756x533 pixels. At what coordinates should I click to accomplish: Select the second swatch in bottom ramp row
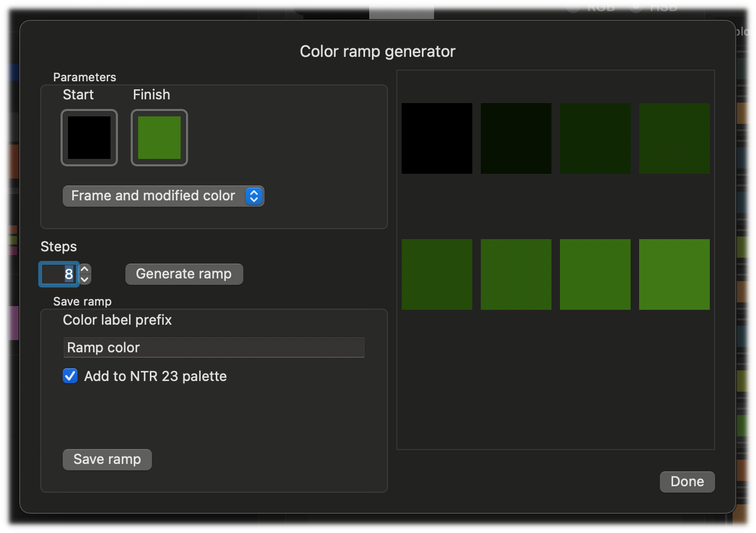(x=516, y=274)
